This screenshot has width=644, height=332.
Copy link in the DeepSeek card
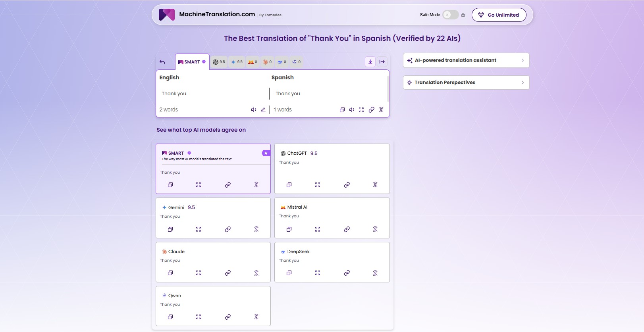(x=347, y=273)
